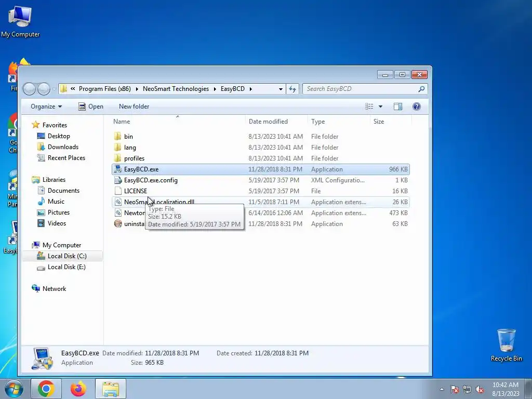The width and height of the screenshot is (532, 399).
Task: Click the Explorer taskbar button
Action: coord(111,389)
